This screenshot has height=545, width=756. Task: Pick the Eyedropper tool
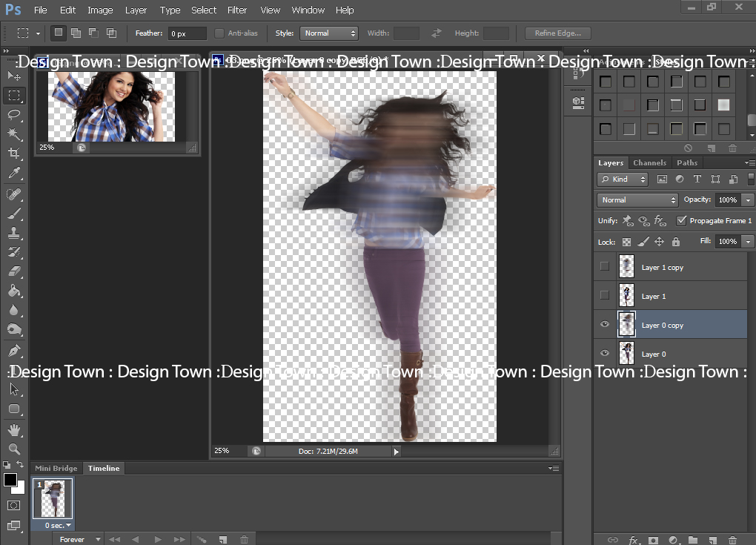(13, 174)
